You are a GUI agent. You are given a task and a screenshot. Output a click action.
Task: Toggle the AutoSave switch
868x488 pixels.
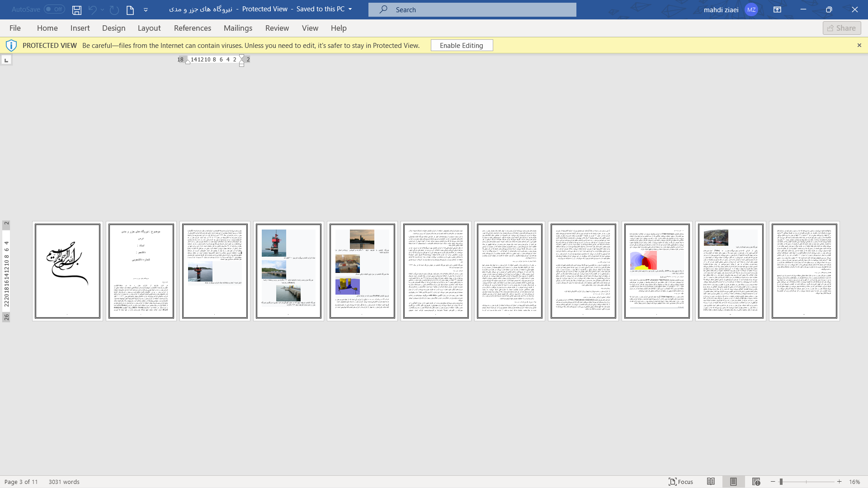coord(54,9)
